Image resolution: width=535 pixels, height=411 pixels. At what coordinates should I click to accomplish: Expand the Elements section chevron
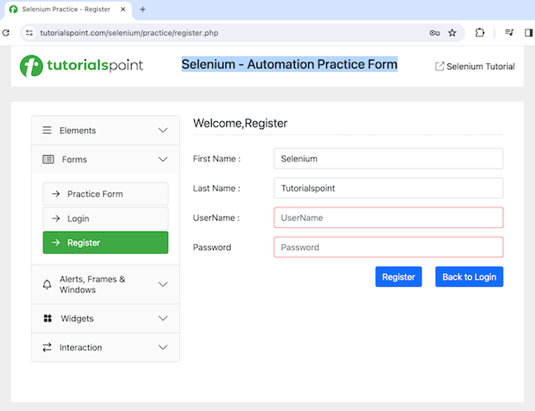pos(163,130)
